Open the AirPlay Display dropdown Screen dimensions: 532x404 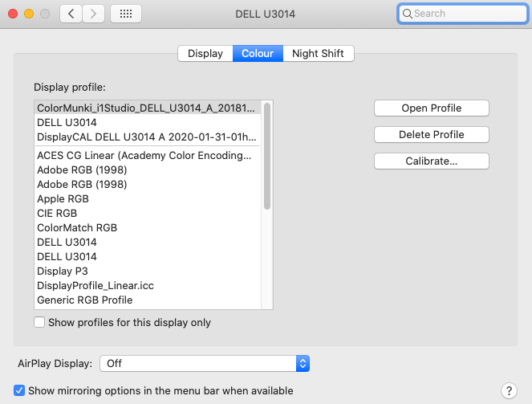click(x=205, y=363)
